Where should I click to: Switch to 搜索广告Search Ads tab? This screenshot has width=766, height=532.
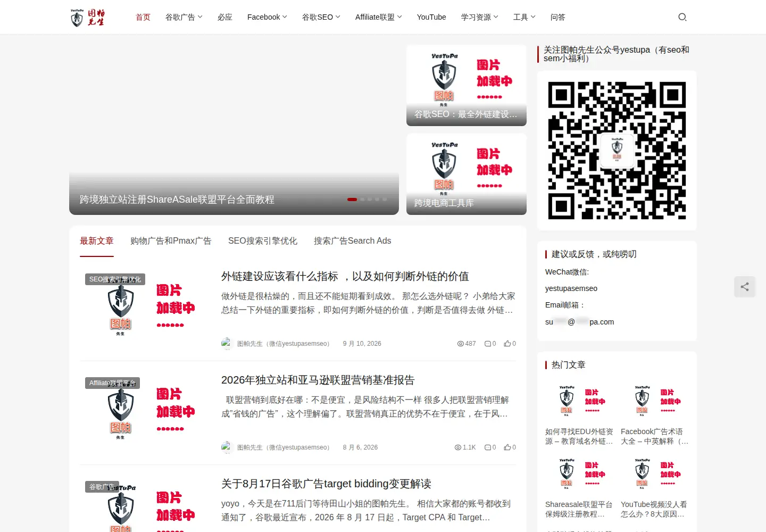coord(352,241)
